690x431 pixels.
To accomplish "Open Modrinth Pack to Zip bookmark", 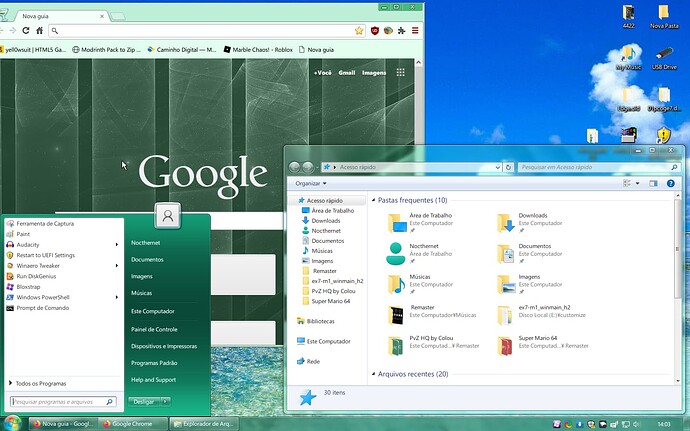I will pos(106,50).
